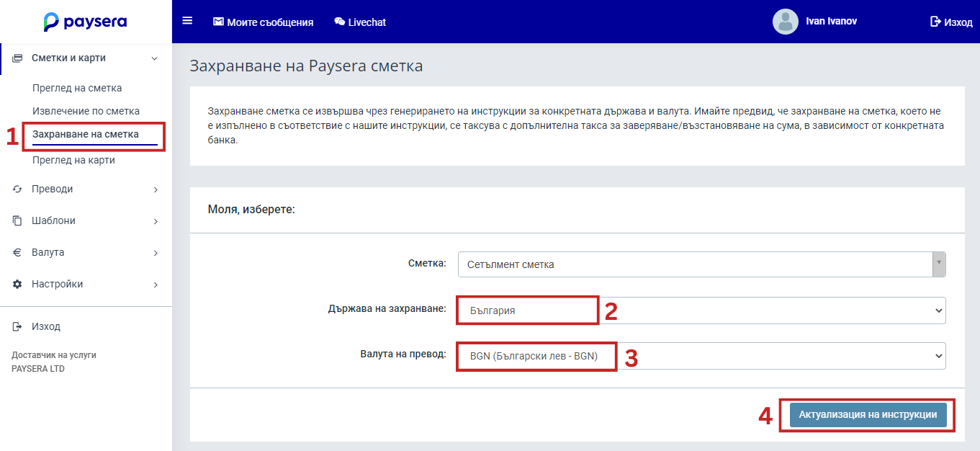The width and height of the screenshot is (980, 451).
Task: Select Захранване на сметка menu item
Action: click(x=86, y=135)
